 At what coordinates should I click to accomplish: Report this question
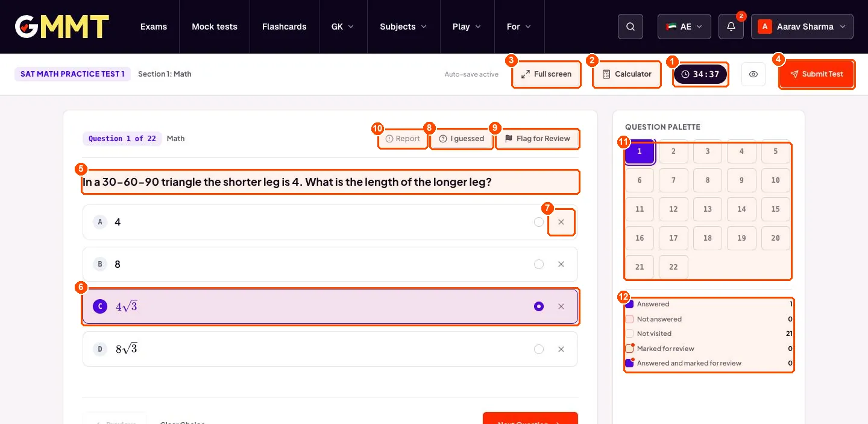coord(403,139)
